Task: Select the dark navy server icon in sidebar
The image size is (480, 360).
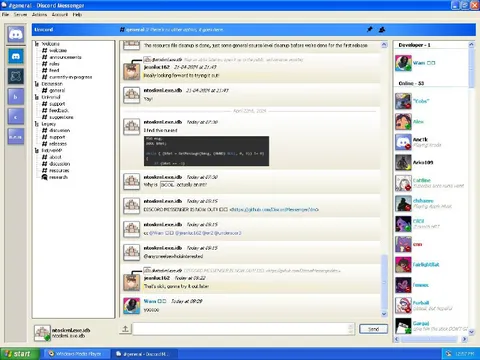Action: (x=16, y=77)
